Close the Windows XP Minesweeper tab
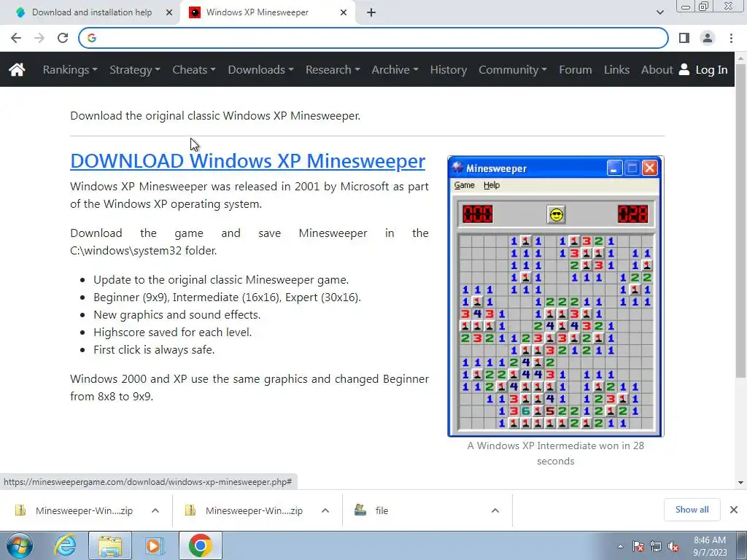The image size is (747, 560). pyautogui.click(x=344, y=12)
